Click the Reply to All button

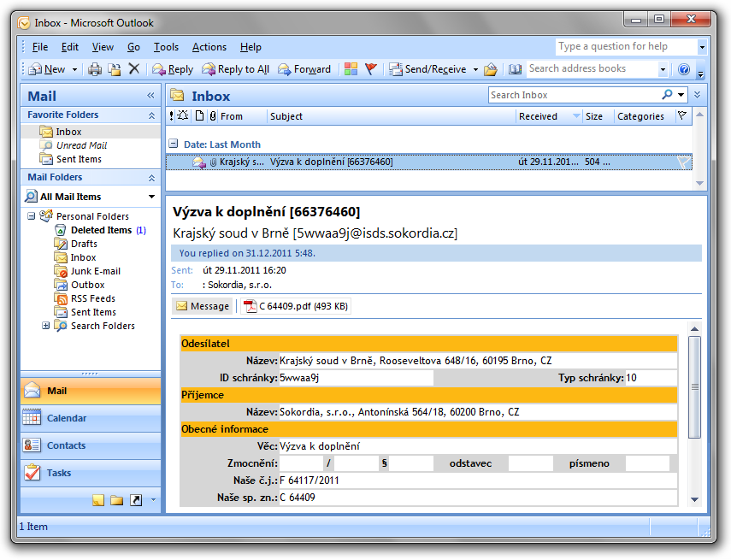(x=236, y=69)
